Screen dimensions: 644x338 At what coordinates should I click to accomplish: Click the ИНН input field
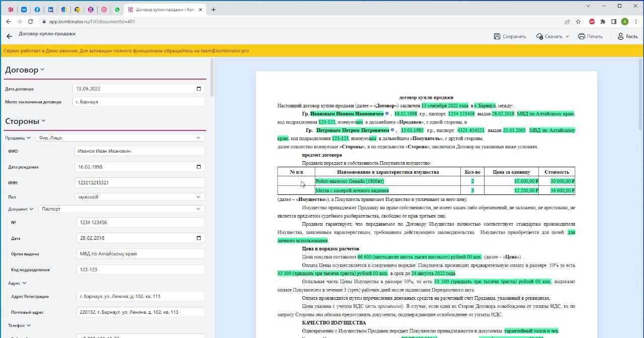point(139,182)
